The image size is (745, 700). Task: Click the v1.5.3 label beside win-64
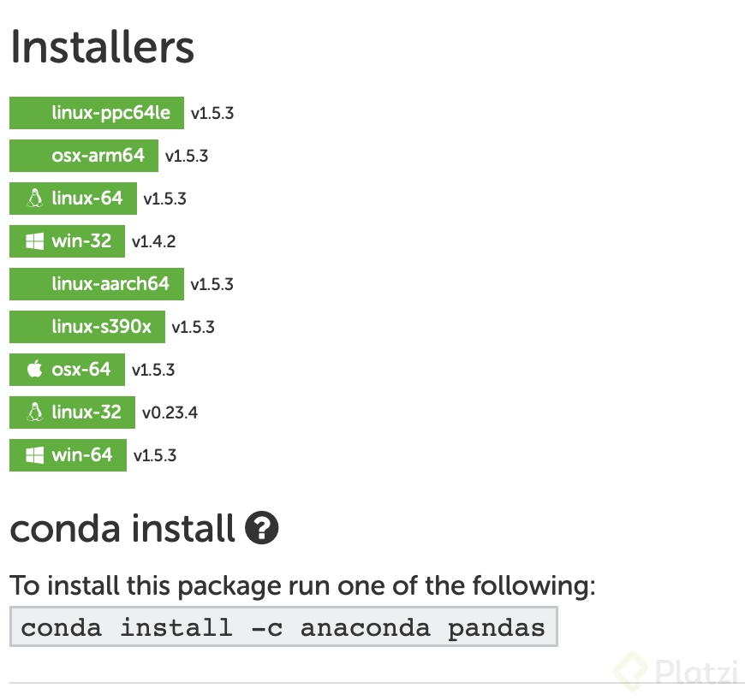click(x=155, y=454)
